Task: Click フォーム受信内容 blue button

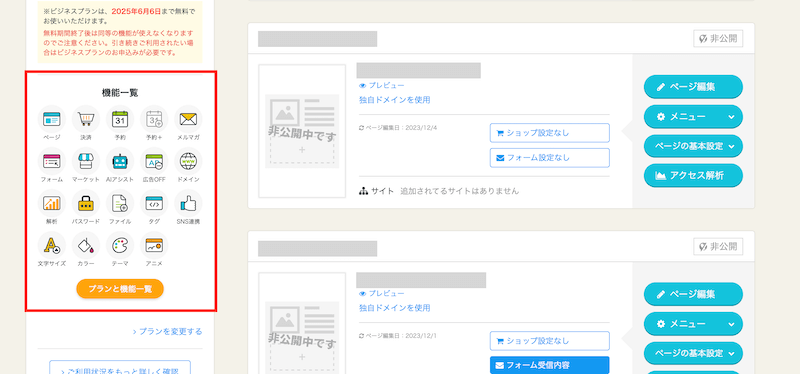Action: [x=550, y=365]
